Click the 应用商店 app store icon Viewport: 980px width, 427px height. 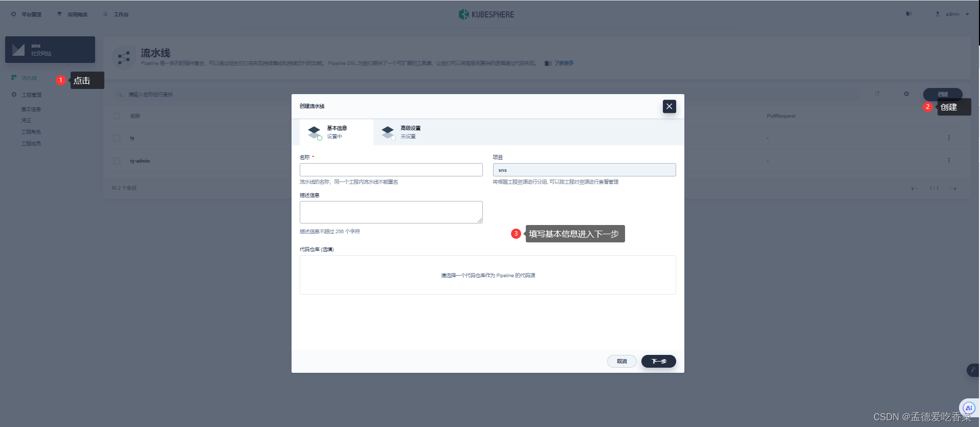[60, 14]
